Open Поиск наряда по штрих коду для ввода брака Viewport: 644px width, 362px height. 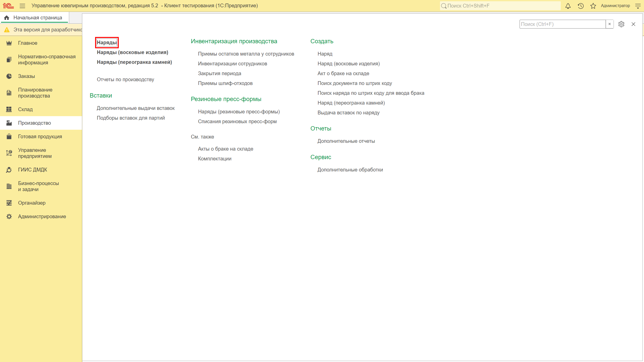click(371, 93)
